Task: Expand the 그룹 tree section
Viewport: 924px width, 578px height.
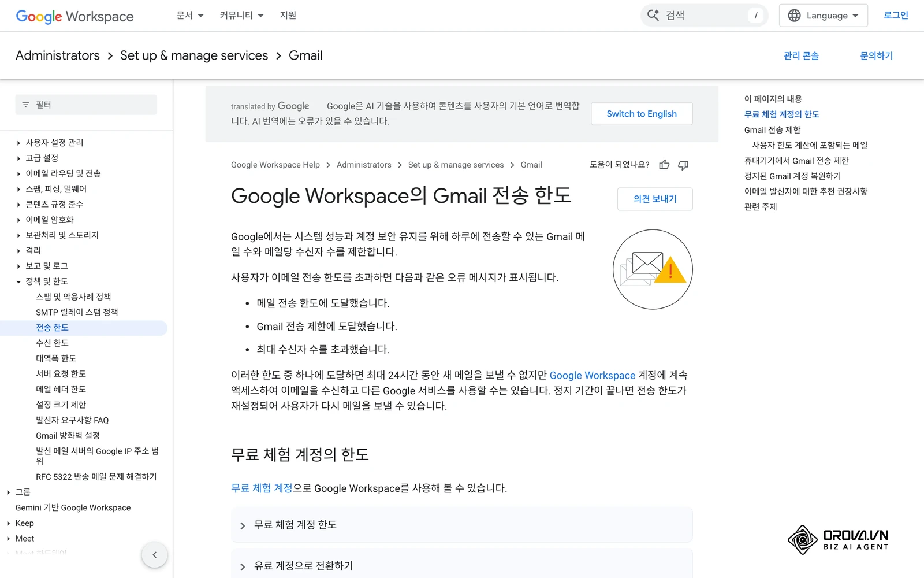Action: pos(8,492)
